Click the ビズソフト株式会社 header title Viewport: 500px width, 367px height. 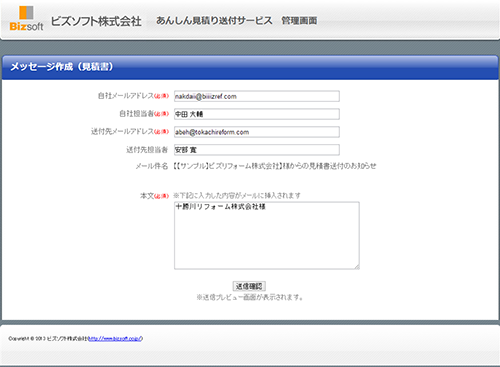[96, 21]
